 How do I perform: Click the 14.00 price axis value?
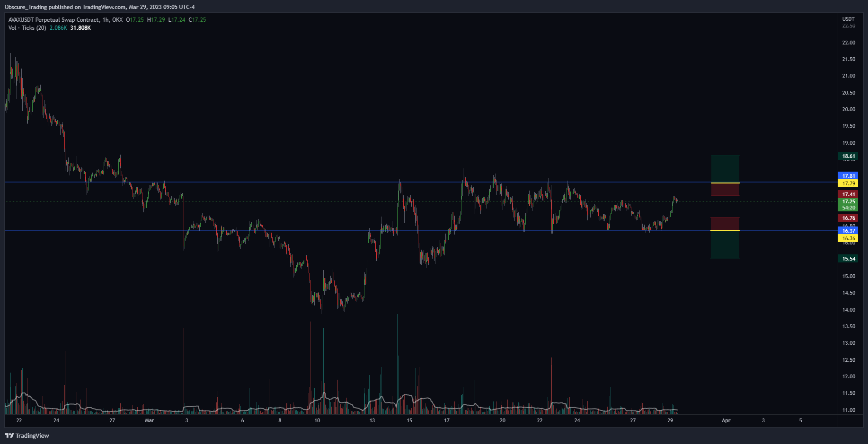pyautogui.click(x=849, y=310)
